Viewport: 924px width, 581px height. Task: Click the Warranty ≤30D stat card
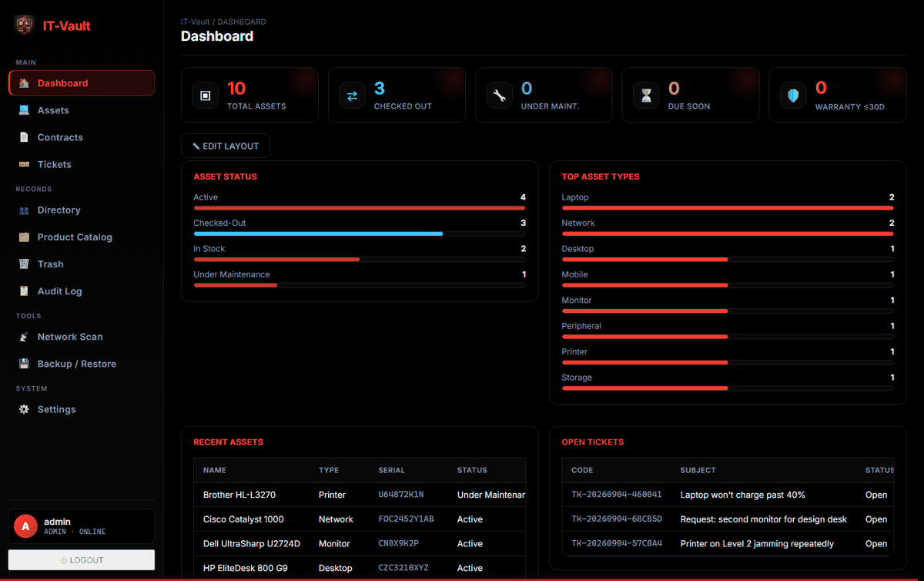point(838,96)
